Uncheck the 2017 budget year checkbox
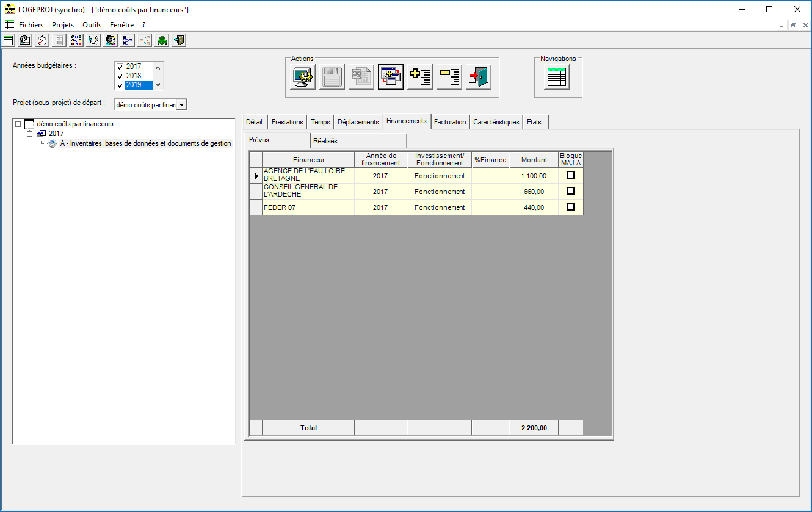 point(120,67)
